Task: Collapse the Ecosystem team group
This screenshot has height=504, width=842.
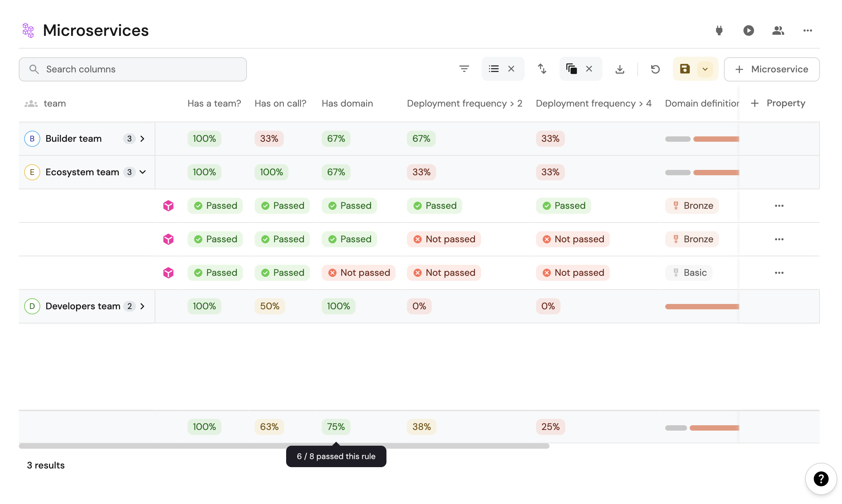Action: [x=143, y=172]
